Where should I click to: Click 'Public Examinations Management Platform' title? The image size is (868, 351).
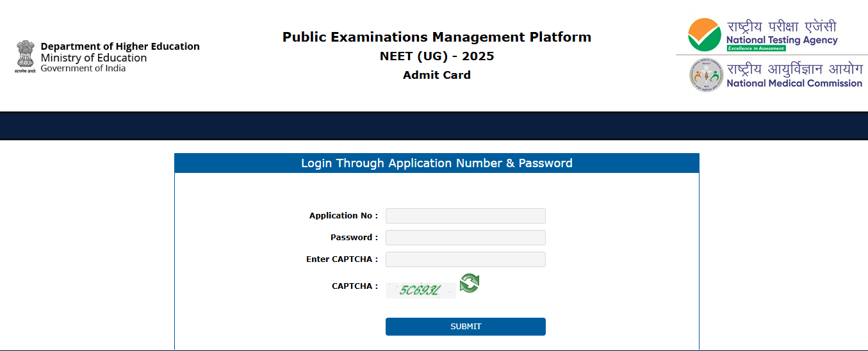(437, 37)
